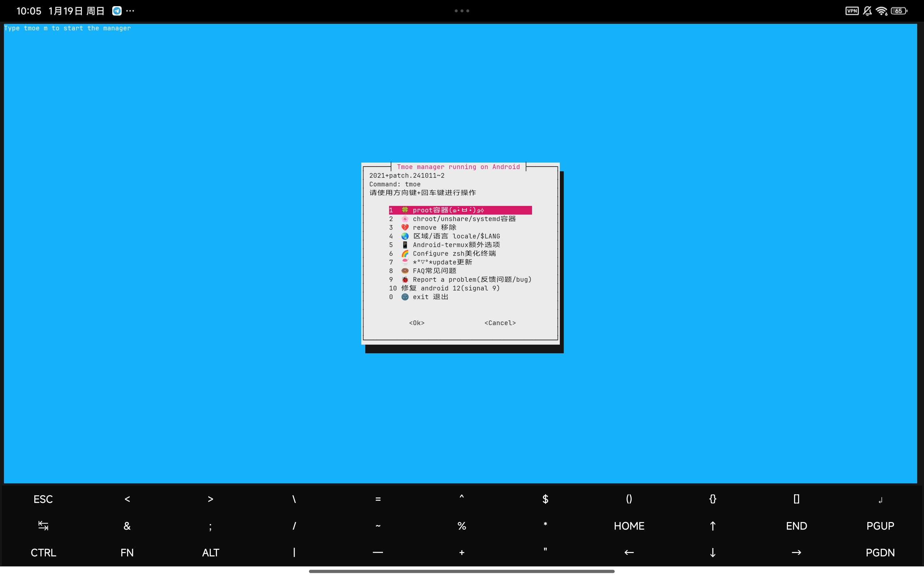Tap the ESC key
This screenshot has height=578, width=924.
click(43, 499)
